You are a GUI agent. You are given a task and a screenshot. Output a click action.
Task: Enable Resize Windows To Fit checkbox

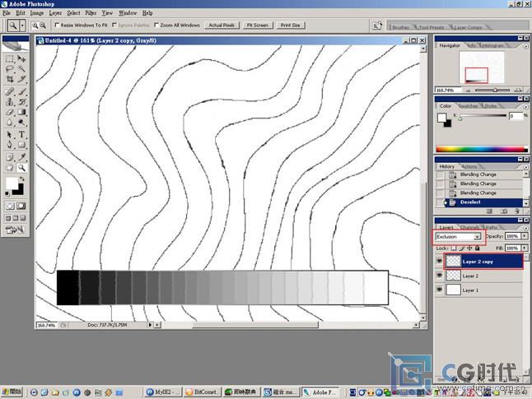(x=57, y=25)
